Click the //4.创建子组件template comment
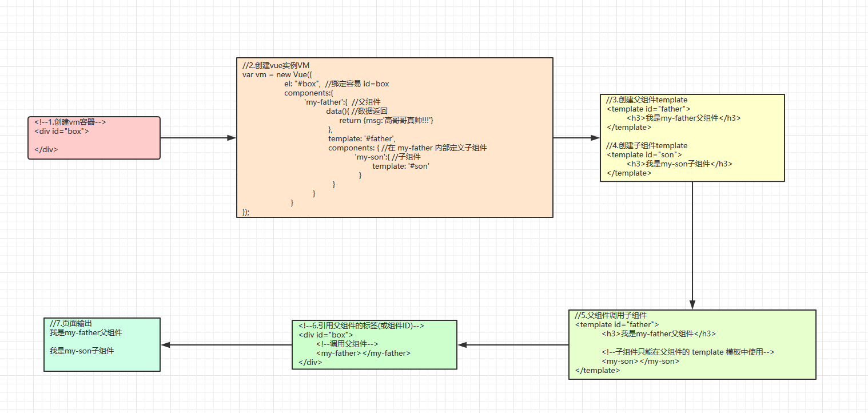Image resolution: width=868 pixels, height=413 pixels. coord(647,145)
